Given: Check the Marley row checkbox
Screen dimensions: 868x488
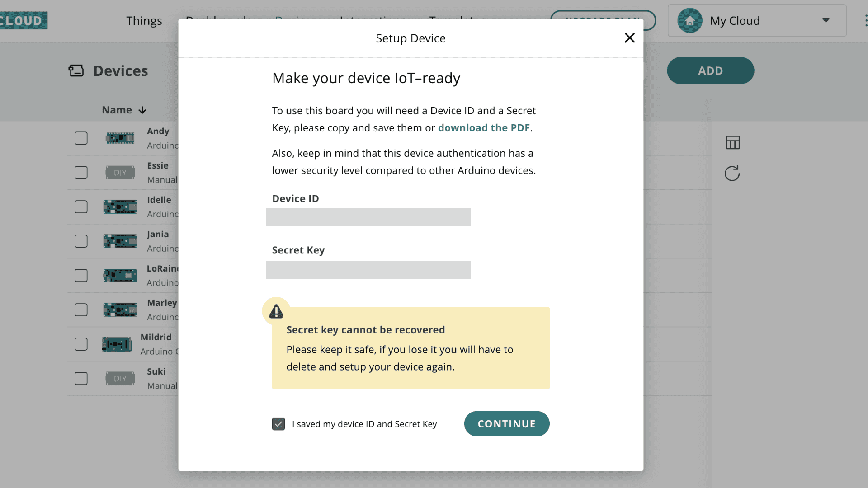Looking at the screenshot, I should click(81, 310).
